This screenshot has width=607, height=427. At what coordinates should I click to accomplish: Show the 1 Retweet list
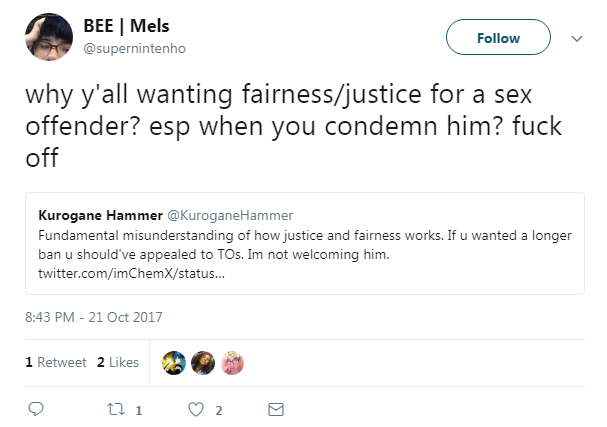(x=56, y=362)
